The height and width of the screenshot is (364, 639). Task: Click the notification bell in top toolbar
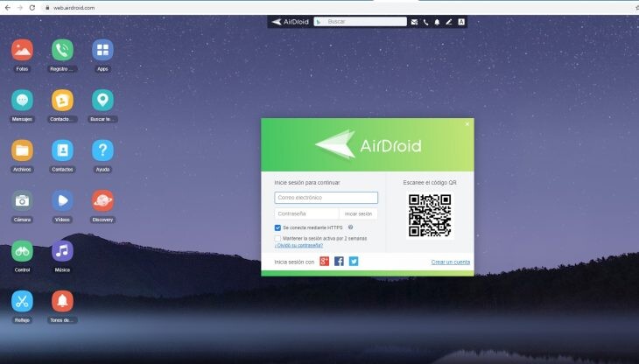click(437, 22)
